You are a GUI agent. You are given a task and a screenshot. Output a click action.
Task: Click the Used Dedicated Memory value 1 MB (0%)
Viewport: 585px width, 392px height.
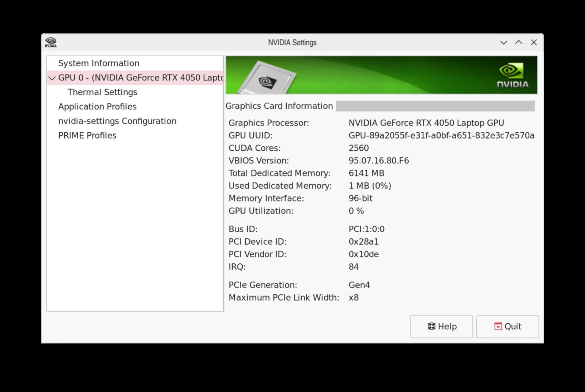click(x=370, y=186)
